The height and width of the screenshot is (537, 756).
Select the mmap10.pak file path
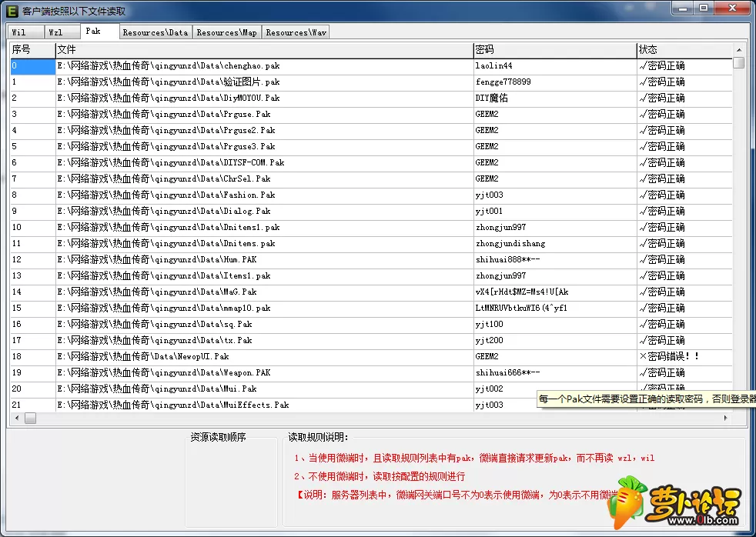point(164,309)
